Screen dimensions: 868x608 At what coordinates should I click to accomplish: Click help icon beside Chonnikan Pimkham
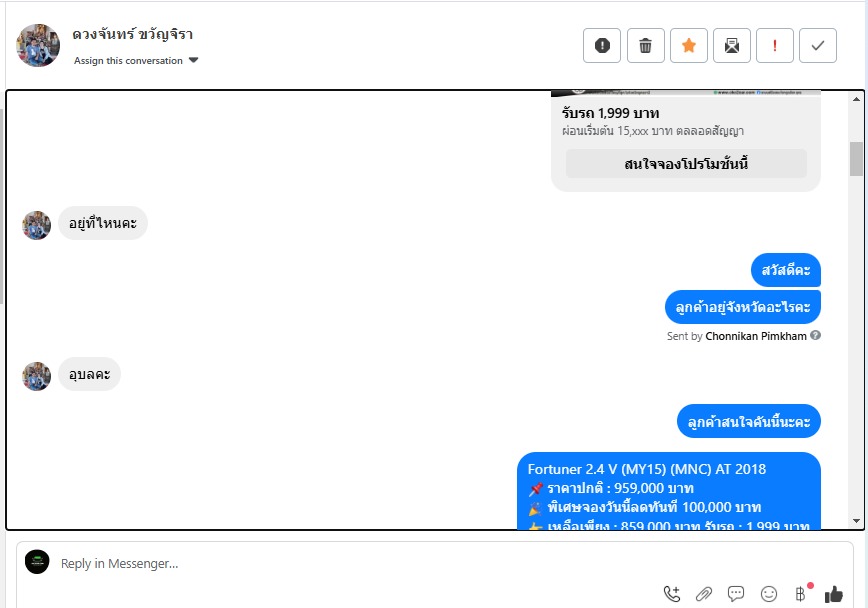click(x=815, y=335)
